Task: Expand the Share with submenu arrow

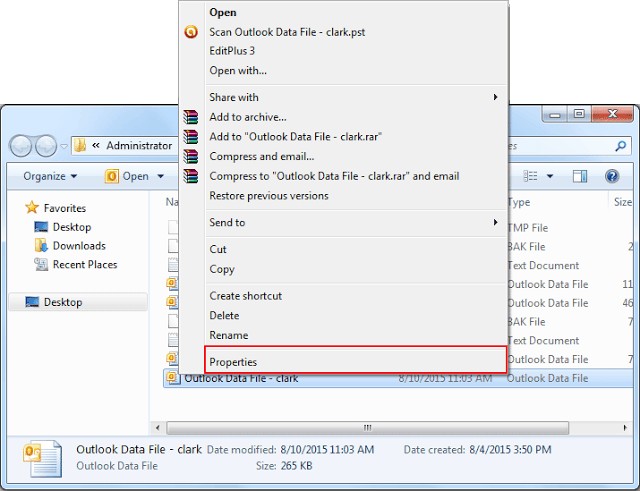Action: pyautogui.click(x=495, y=97)
